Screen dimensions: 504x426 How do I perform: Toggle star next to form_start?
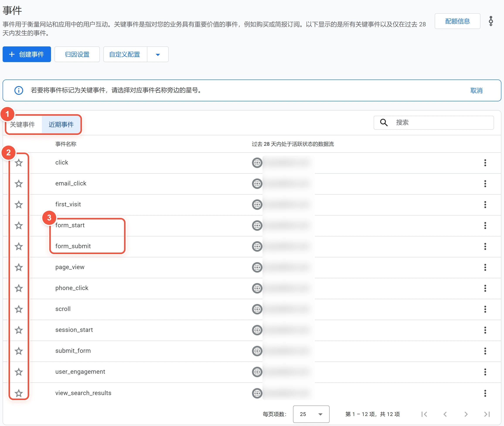[x=19, y=226]
